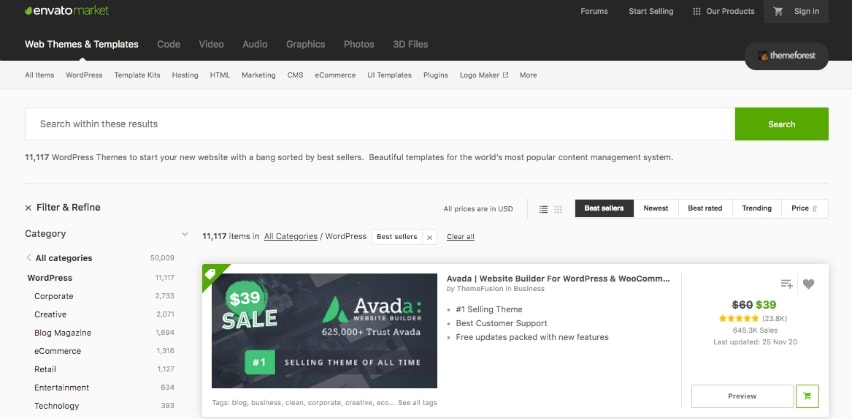Click Start Selling link
This screenshot has width=852, height=419.
pyautogui.click(x=650, y=11)
